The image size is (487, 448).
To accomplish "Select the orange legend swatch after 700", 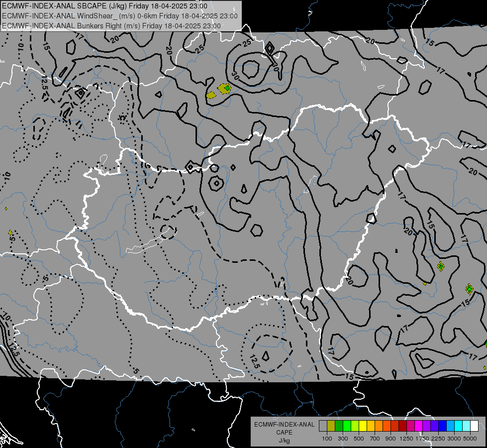I will click(379, 426).
